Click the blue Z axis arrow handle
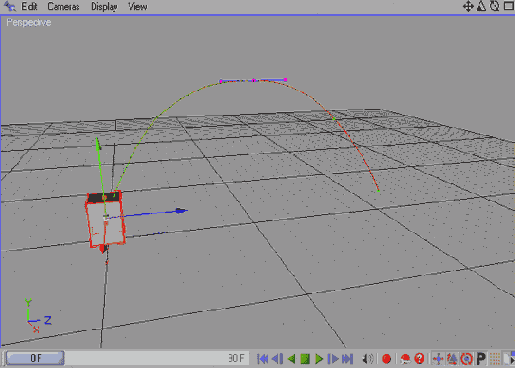The width and height of the screenshot is (515, 368). [181, 210]
